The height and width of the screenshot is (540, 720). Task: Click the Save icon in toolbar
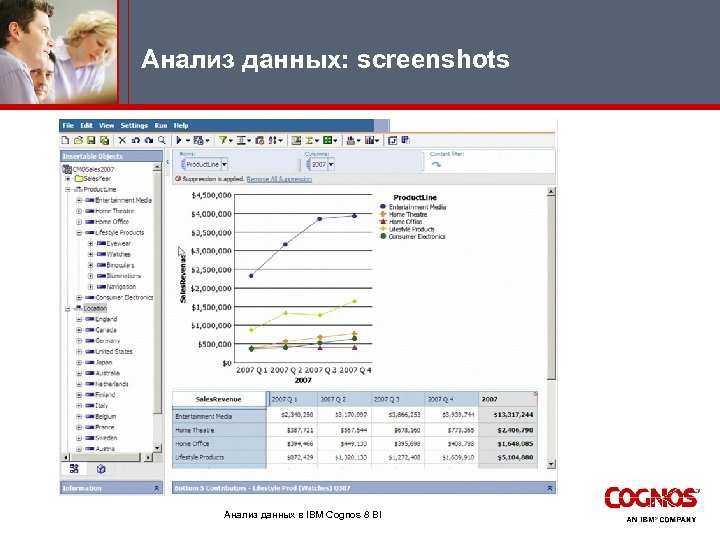[x=91, y=140]
